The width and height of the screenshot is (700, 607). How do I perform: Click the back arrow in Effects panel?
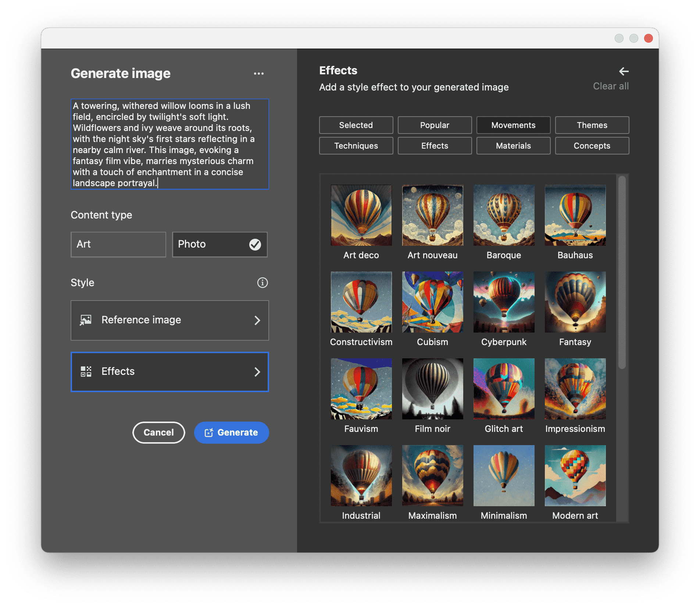(x=624, y=71)
